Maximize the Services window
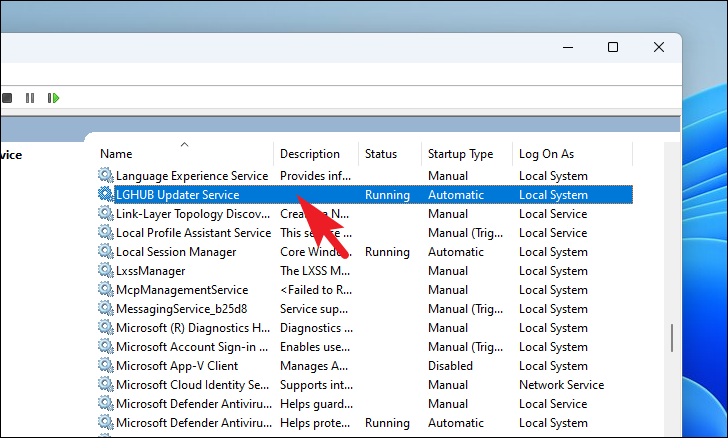This screenshot has width=728, height=438. pos(613,47)
